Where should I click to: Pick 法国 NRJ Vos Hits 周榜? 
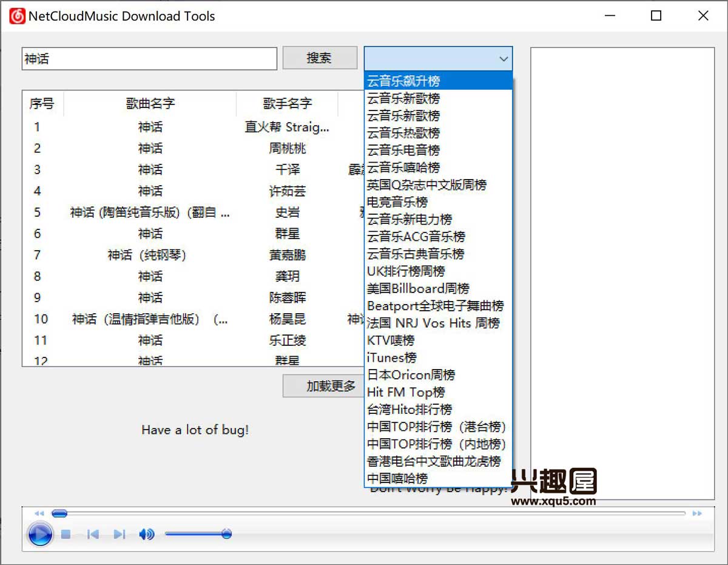pos(439,323)
